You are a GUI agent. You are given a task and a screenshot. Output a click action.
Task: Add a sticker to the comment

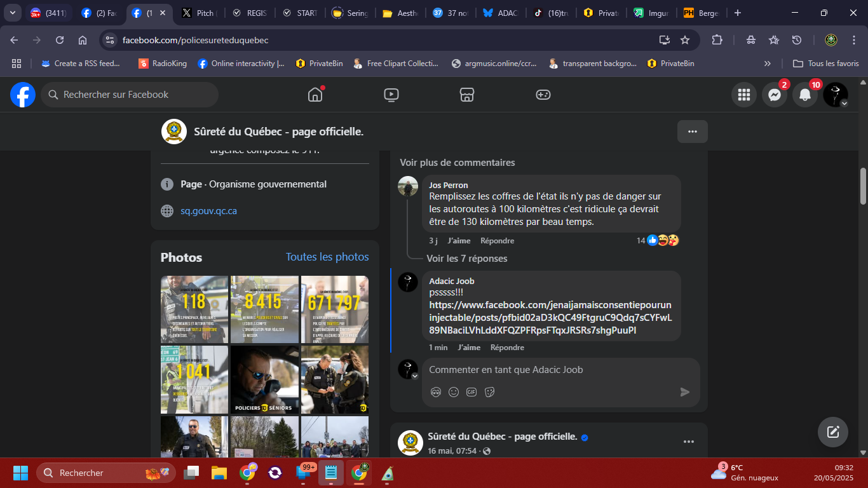tap(489, 392)
